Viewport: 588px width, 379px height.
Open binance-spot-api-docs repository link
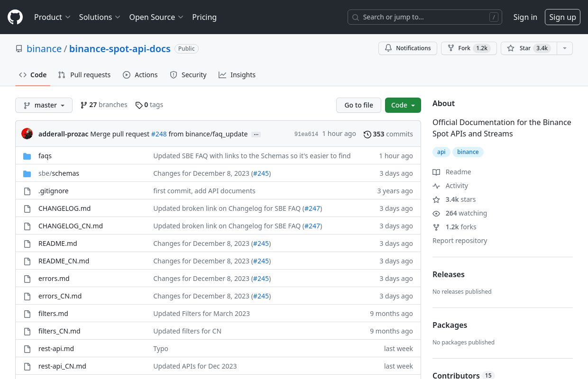point(120,49)
